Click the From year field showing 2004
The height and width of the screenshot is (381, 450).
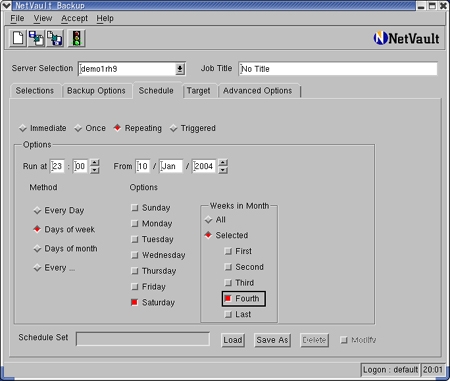coord(204,166)
